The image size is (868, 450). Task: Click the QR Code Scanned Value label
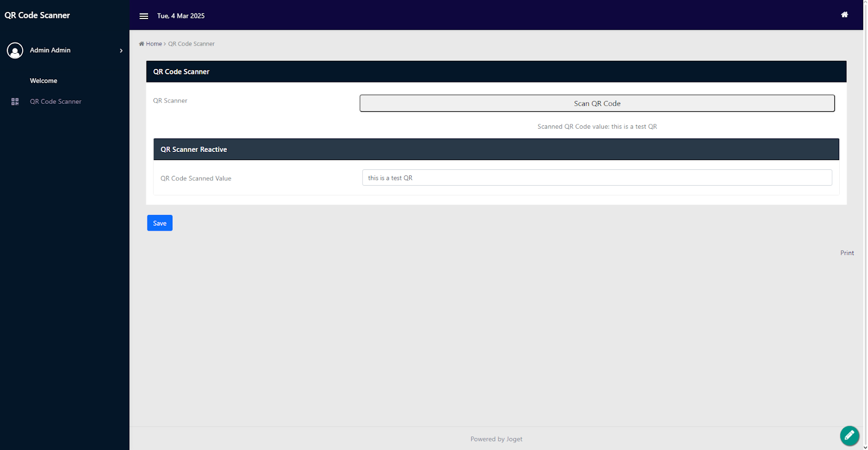[196, 178]
